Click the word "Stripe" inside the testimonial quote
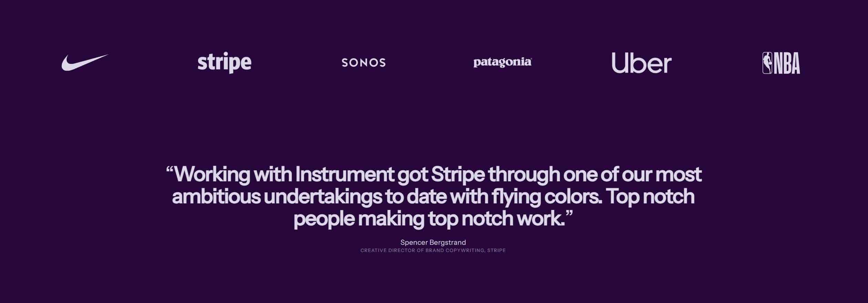 pos(458,175)
